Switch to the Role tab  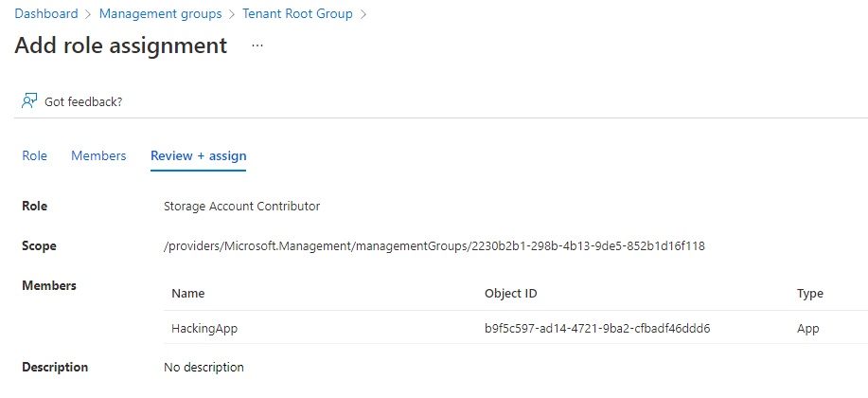[x=34, y=155]
